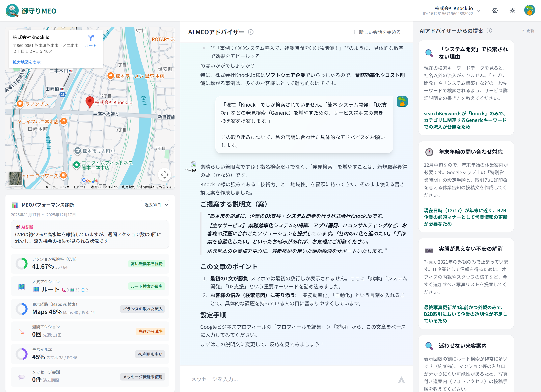Viewport: 541px width, 392px height.
Task: Click the send arrow in the chat box
Action: click(x=402, y=379)
